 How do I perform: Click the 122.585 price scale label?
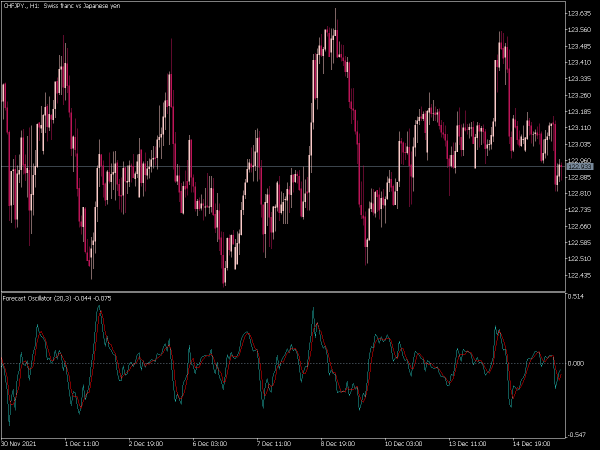click(x=579, y=243)
